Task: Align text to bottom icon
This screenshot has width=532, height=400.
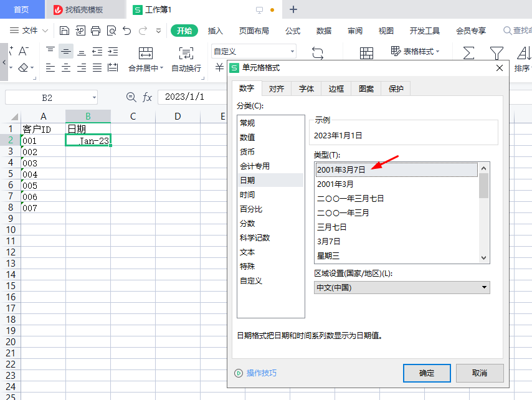Action: coord(82,52)
